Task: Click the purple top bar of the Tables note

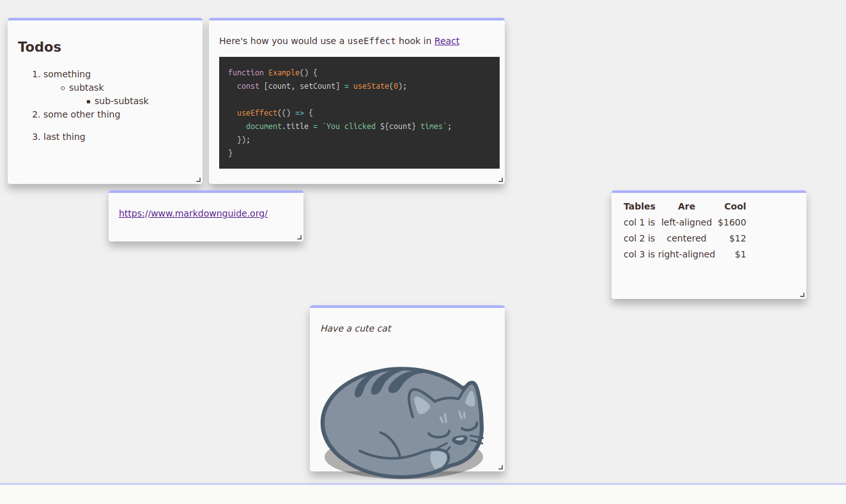Action: (709, 192)
